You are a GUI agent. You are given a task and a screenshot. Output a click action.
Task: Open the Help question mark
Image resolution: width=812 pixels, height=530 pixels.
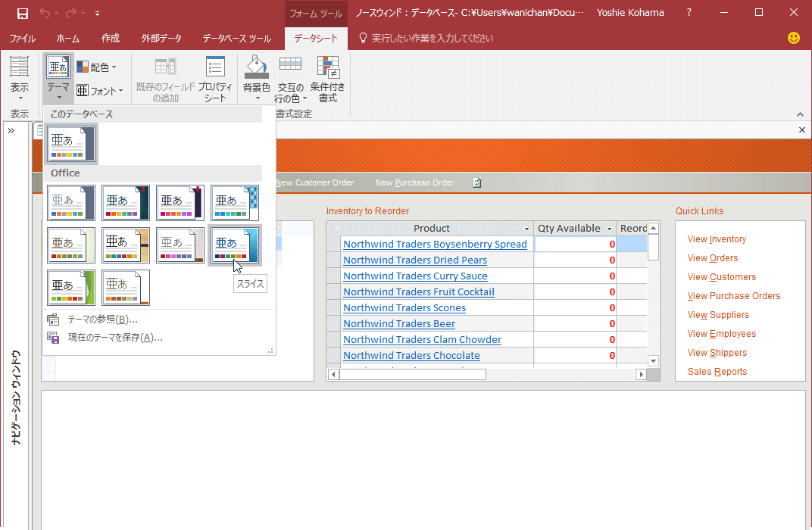tap(689, 13)
